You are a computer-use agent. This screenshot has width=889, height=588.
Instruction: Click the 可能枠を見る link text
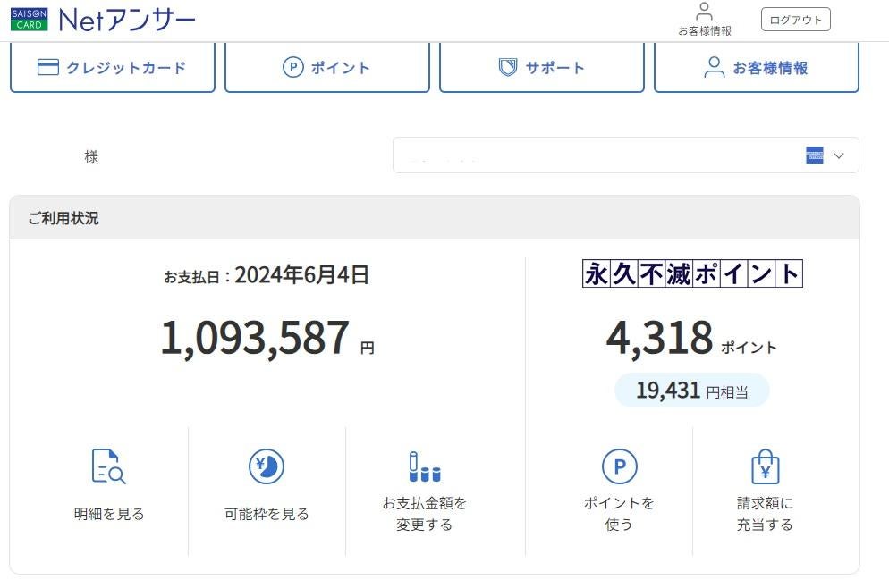click(267, 514)
